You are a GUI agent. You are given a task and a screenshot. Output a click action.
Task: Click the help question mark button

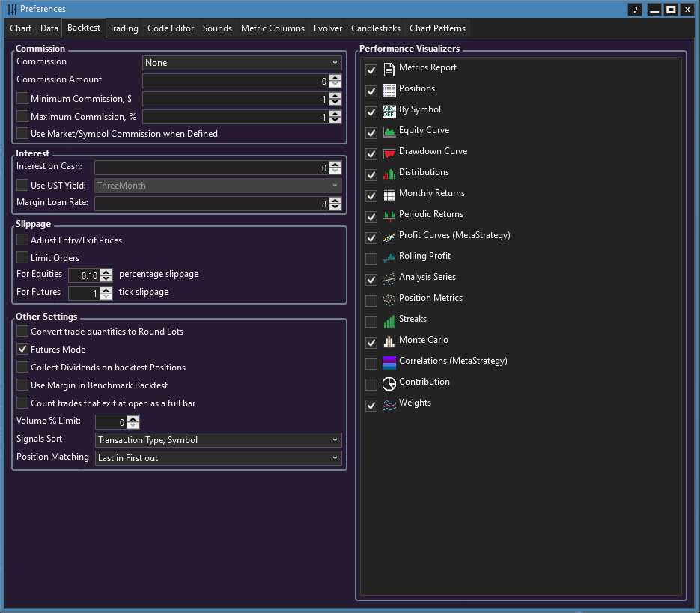[x=635, y=10]
